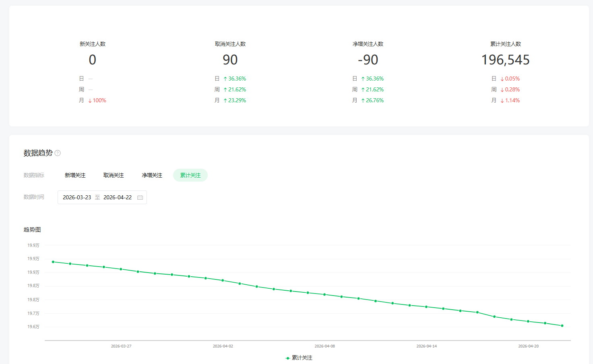593x364 pixels.
Task: Click start date 2026-03-23 field
Action: [77, 197]
